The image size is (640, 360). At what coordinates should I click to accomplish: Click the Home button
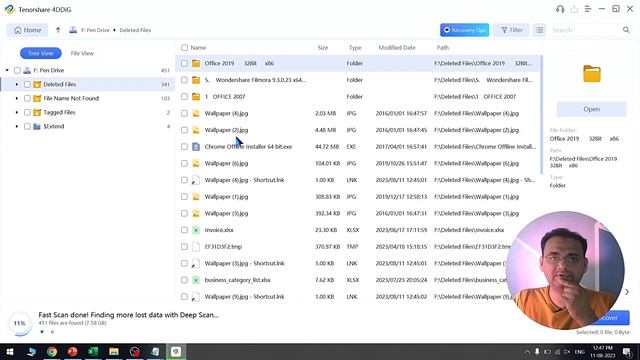point(27,30)
